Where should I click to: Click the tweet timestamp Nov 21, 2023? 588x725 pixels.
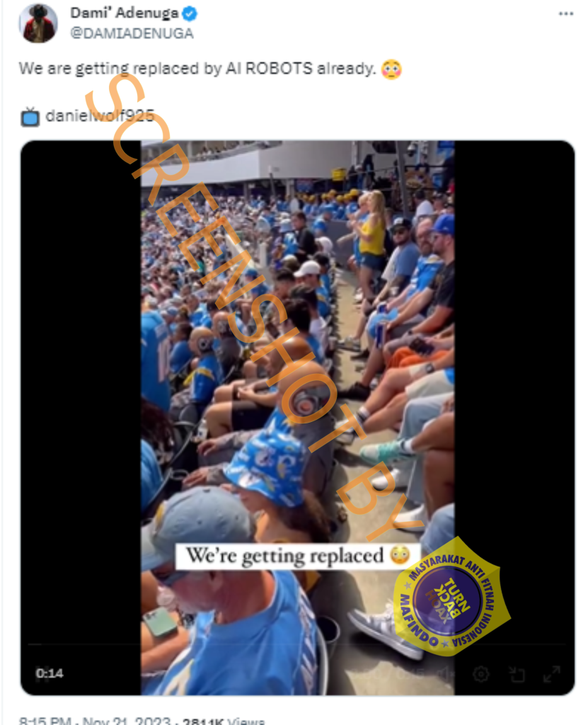[x=127, y=720]
